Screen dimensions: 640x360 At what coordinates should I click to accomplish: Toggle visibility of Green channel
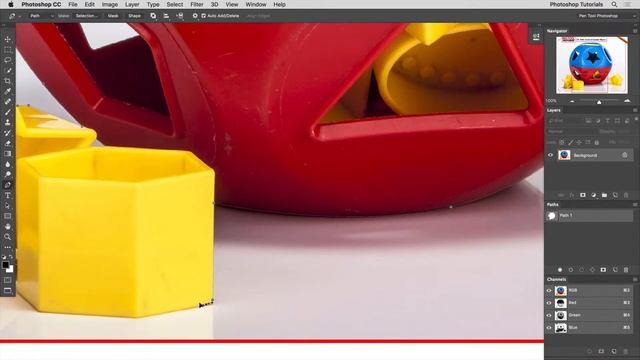click(549, 315)
